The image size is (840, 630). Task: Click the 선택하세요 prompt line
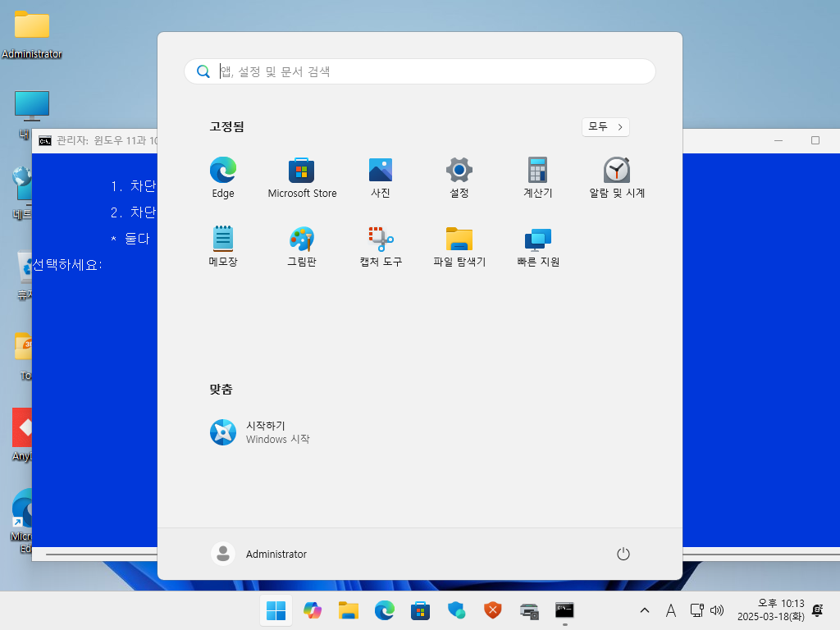point(67,265)
